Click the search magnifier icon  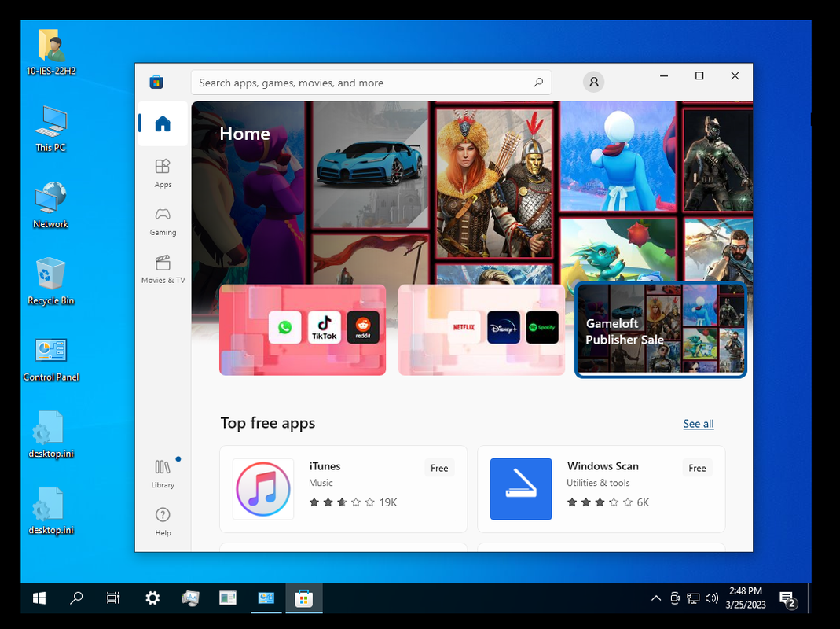[537, 83]
